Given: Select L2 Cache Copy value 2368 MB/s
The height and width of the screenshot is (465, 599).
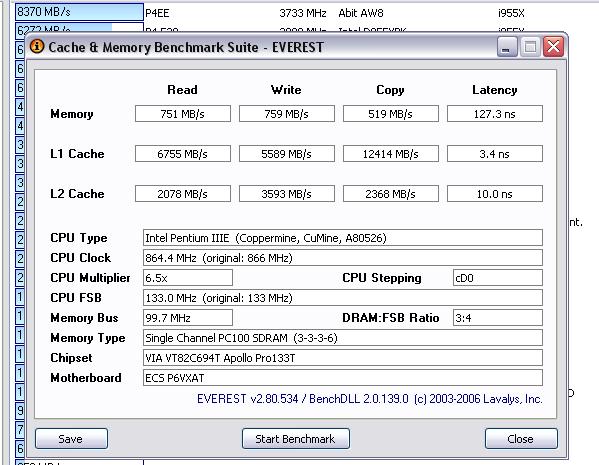Looking at the screenshot, I should [x=390, y=194].
